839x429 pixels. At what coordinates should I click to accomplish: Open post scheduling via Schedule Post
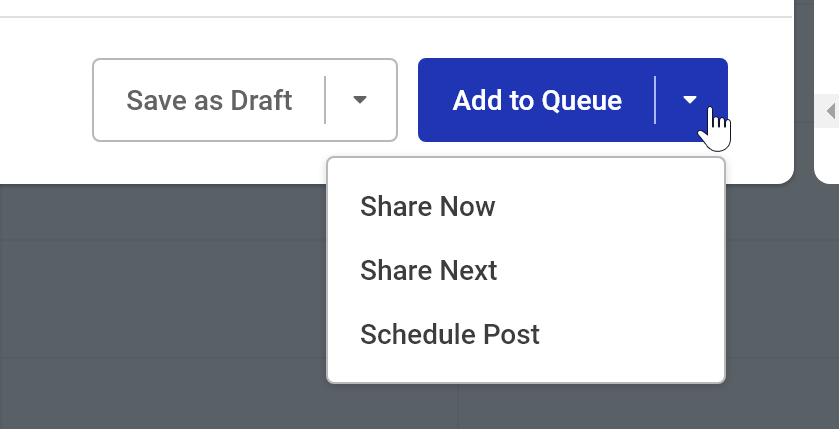click(x=450, y=334)
